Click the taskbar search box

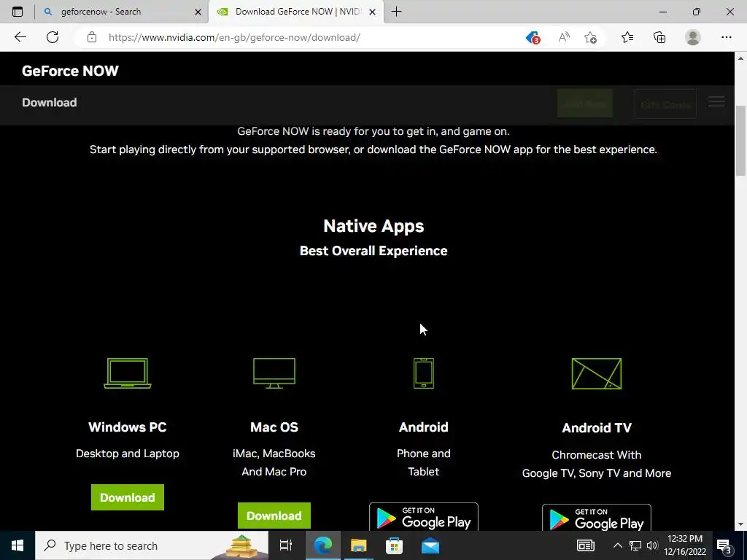(152, 545)
